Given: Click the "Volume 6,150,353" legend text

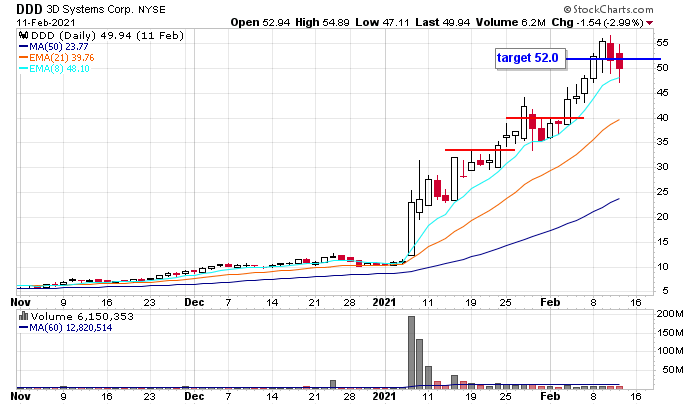Looking at the screenshot, I should [82, 317].
